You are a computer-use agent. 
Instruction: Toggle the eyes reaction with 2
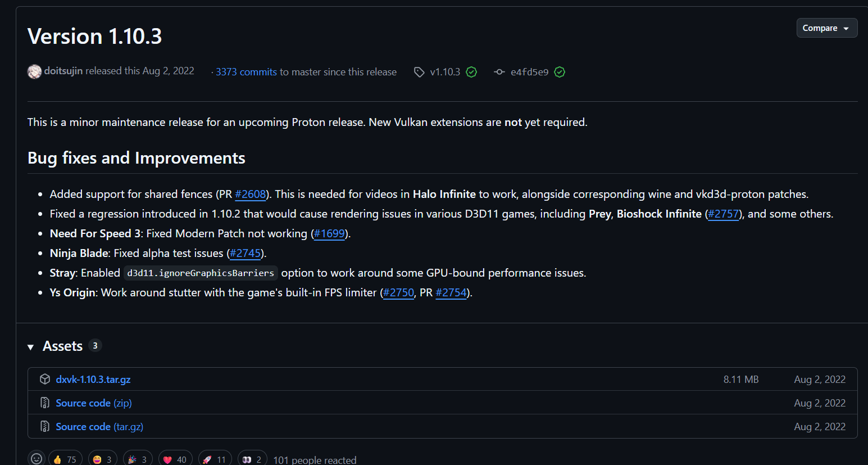pyautogui.click(x=252, y=459)
